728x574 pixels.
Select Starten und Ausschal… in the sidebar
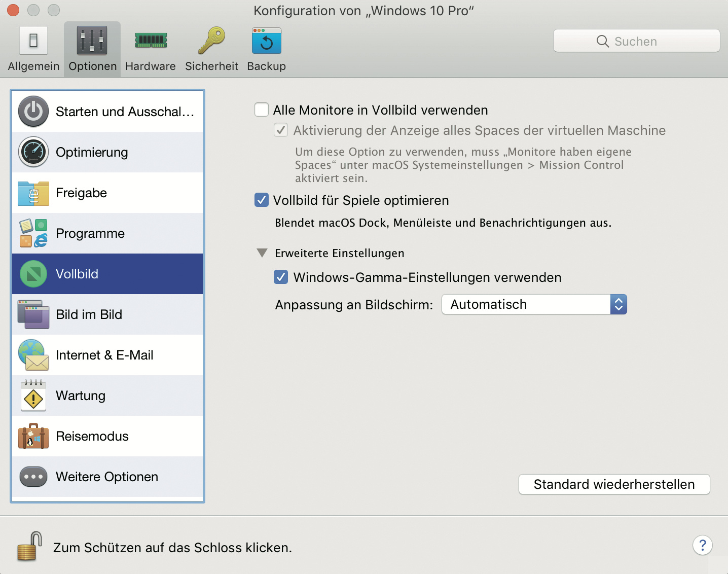tap(107, 112)
